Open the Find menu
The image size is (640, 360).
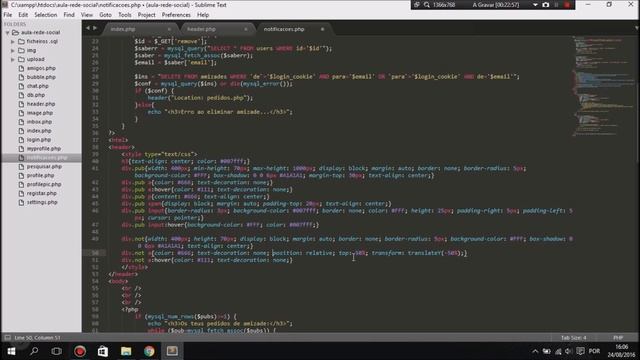pyautogui.click(x=69, y=15)
